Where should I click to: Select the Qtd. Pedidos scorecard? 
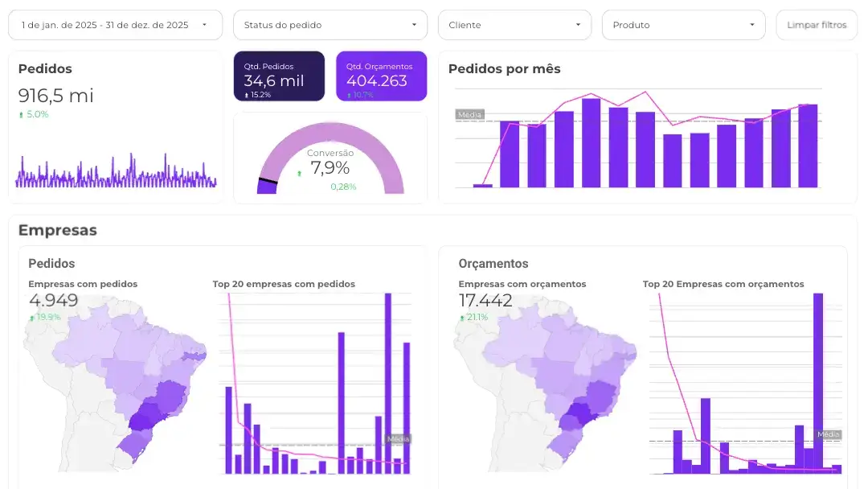click(279, 77)
